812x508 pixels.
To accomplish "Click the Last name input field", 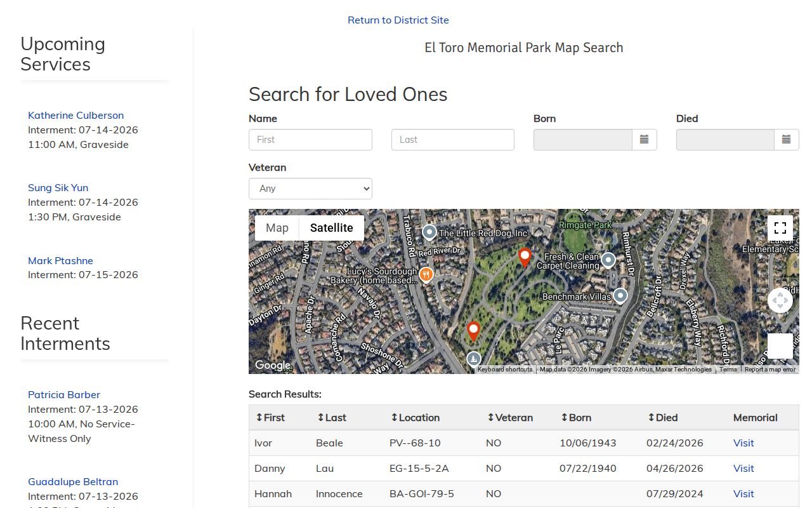I will tap(453, 140).
